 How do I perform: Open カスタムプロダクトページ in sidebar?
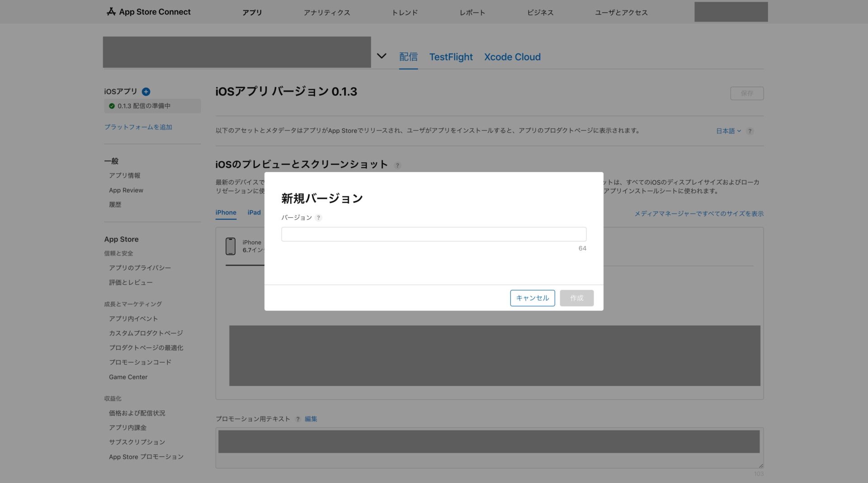(x=146, y=333)
